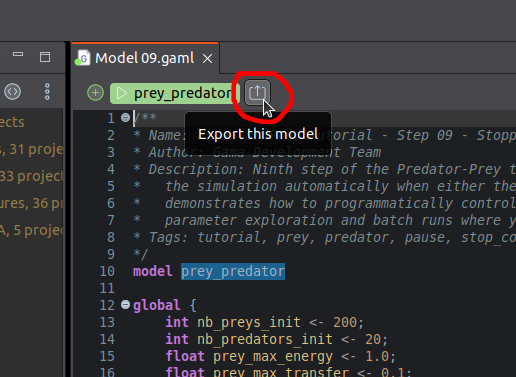Click the Export this model icon
Viewport: 516px width, 377px height.
coord(257,92)
